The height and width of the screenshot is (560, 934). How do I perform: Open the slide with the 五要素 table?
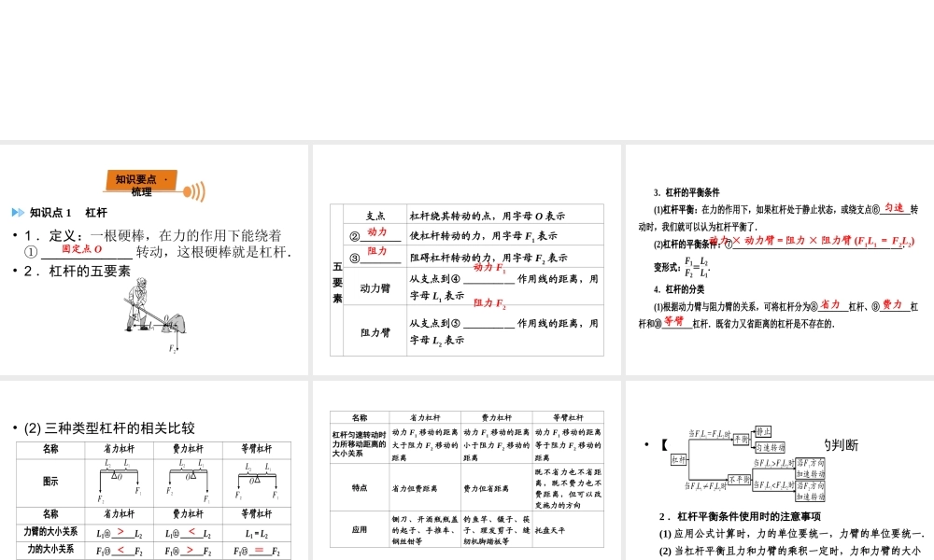[x=466, y=259]
